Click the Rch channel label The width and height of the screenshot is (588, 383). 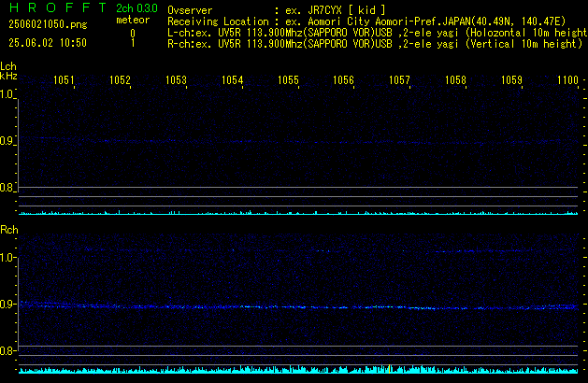tap(9, 230)
